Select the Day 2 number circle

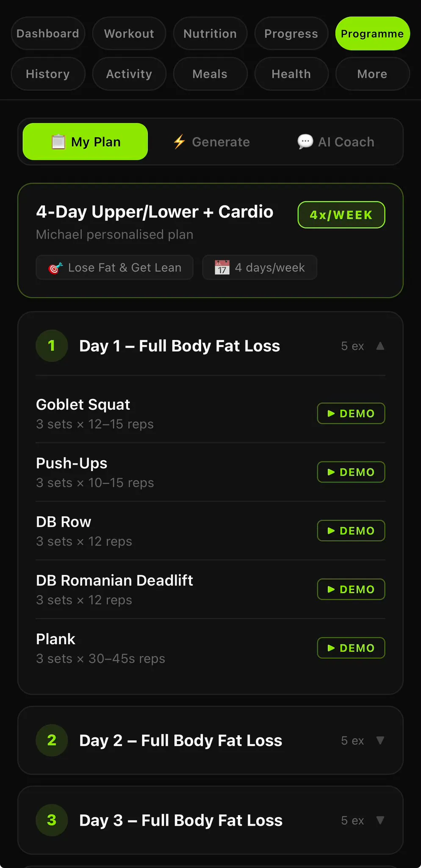pos(52,740)
